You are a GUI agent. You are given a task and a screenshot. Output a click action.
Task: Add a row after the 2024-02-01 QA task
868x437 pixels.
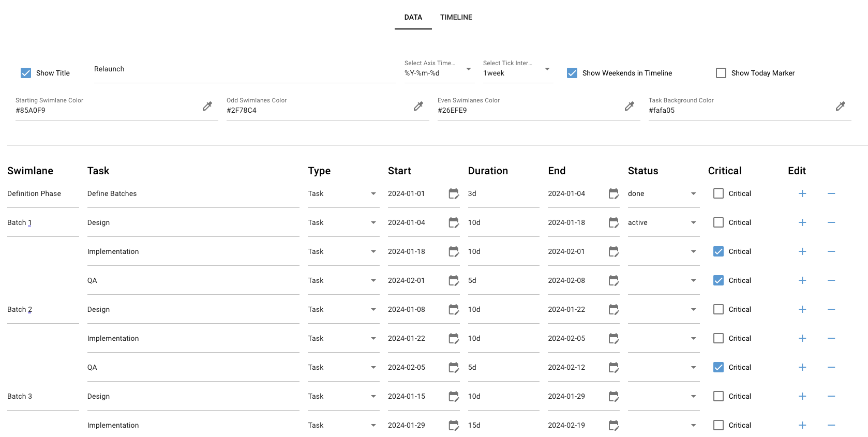point(802,280)
